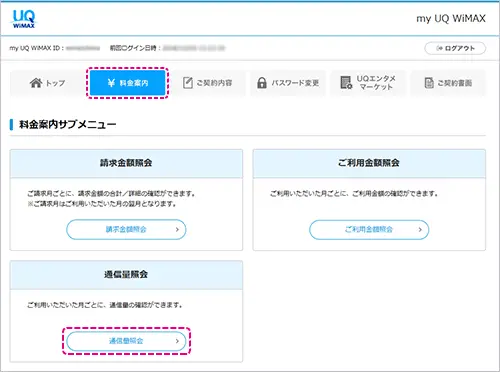500x372 pixels.
Task: Open the トップ tab
Action: [47, 83]
